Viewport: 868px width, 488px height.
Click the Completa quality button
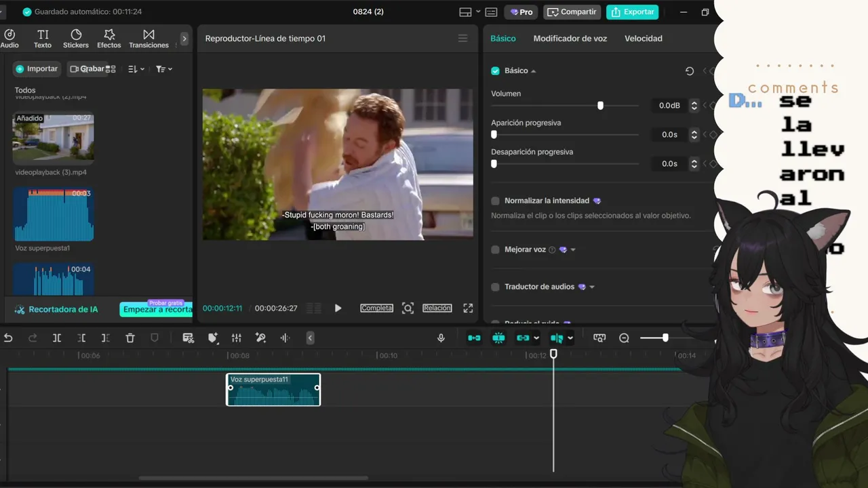[376, 308]
